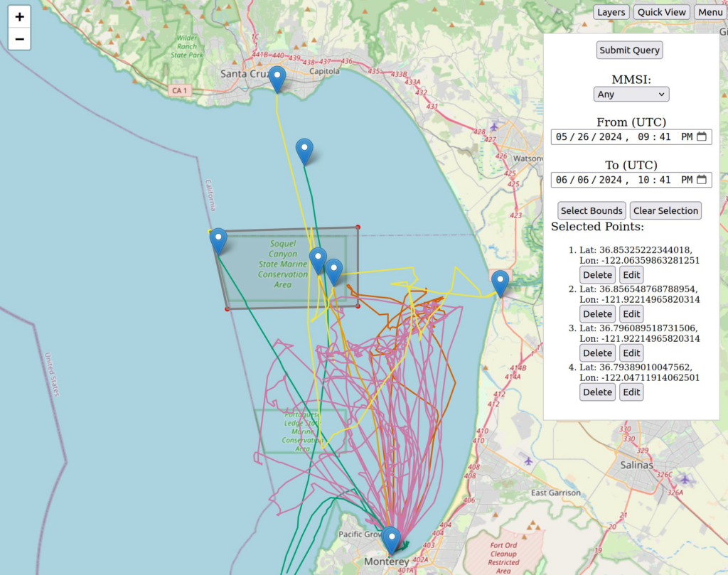The height and width of the screenshot is (575, 728).
Task: Open the Quick View menu
Action: click(661, 12)
